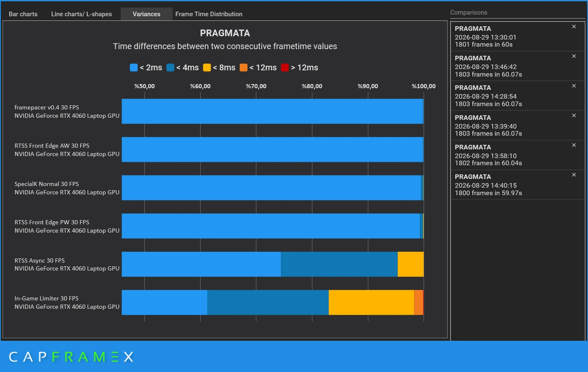Toggle the < 2ms legend swatch
The height and width of the screenshot is (372, 588).
click(134, 67)
